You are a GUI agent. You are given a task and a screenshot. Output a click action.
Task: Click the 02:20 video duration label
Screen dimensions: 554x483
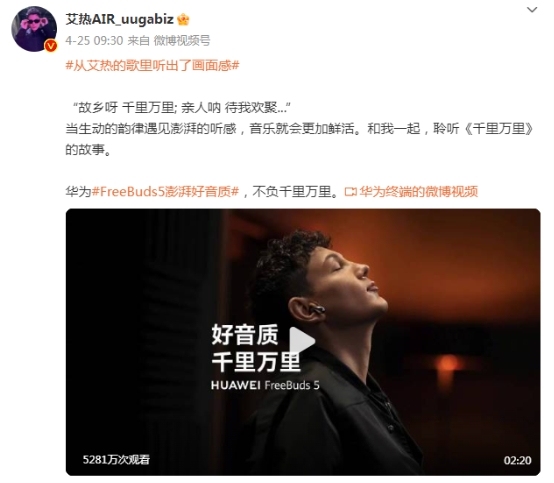(517, 460)
